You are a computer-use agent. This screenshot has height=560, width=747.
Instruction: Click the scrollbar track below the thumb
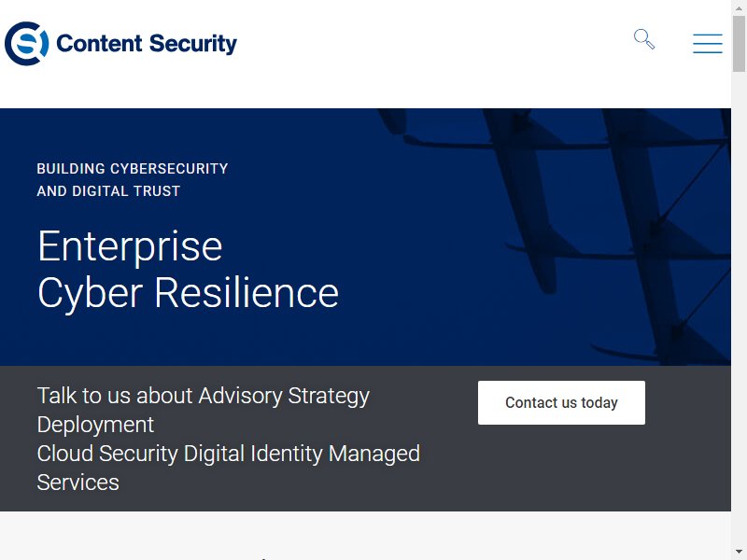[x=739, y=310]
